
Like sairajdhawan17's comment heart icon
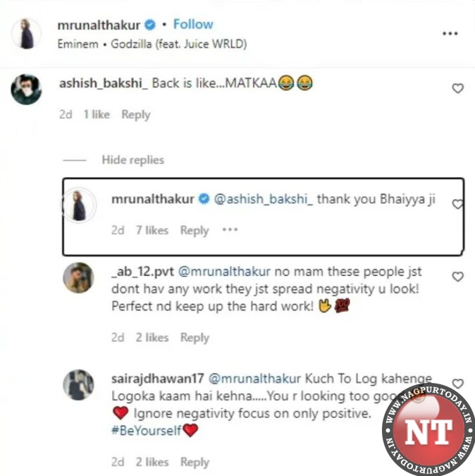pyautogui.click(x=457, y=384)
